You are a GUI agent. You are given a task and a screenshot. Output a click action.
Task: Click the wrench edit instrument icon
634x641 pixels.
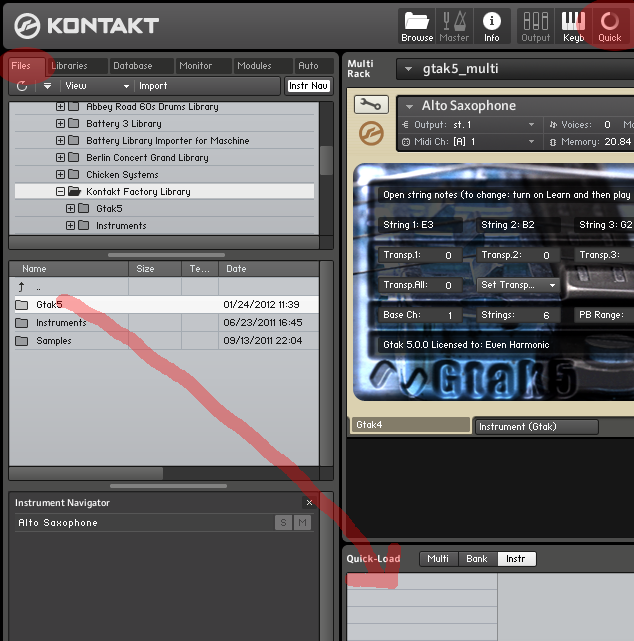371,105
